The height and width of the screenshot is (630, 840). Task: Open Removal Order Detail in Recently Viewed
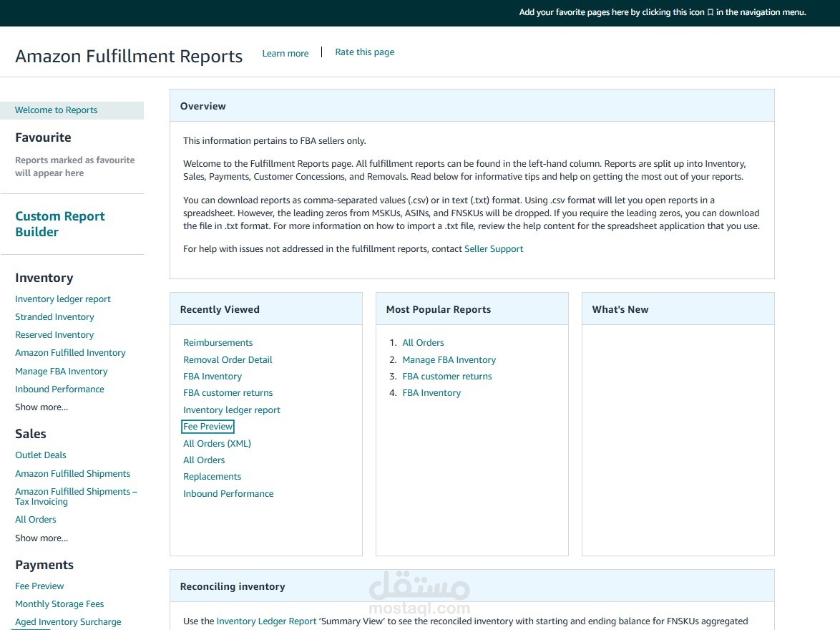click(x=228, y=360)
